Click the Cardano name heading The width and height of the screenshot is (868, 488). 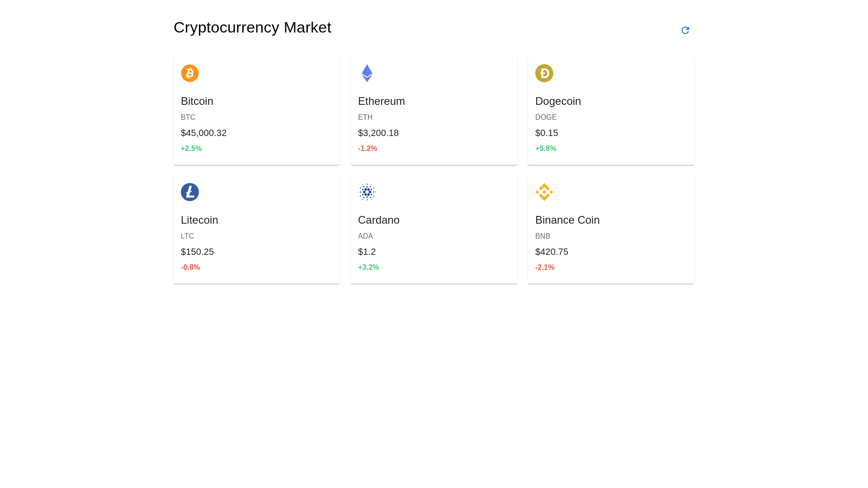coord(378,220)
